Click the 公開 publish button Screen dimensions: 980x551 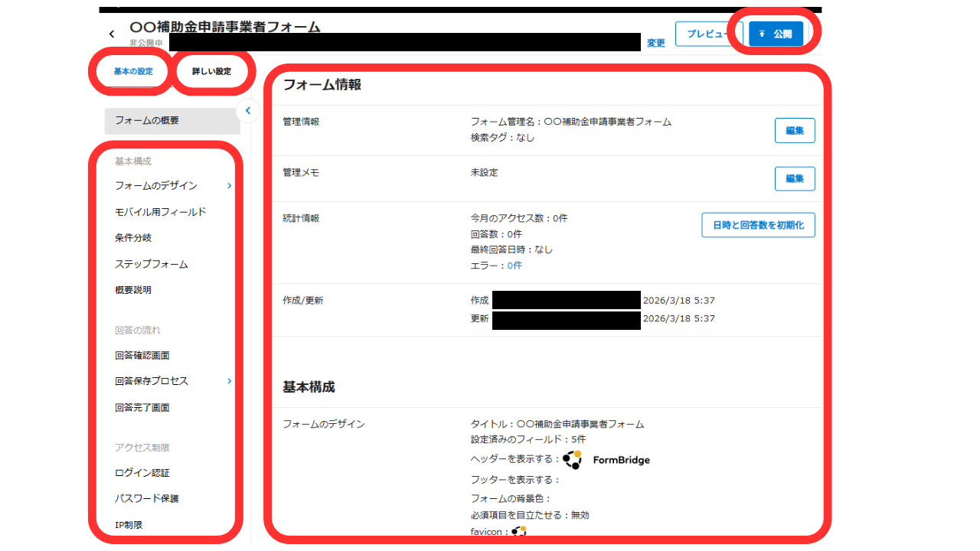click(x=776, y=34)
